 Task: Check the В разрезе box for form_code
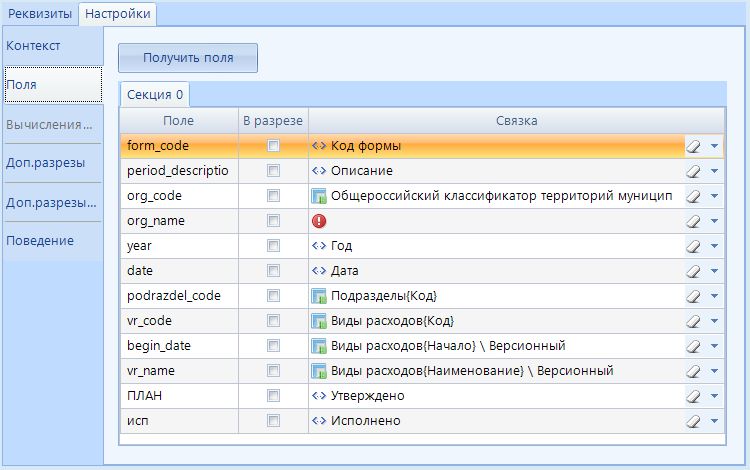[x=273, y=146]
